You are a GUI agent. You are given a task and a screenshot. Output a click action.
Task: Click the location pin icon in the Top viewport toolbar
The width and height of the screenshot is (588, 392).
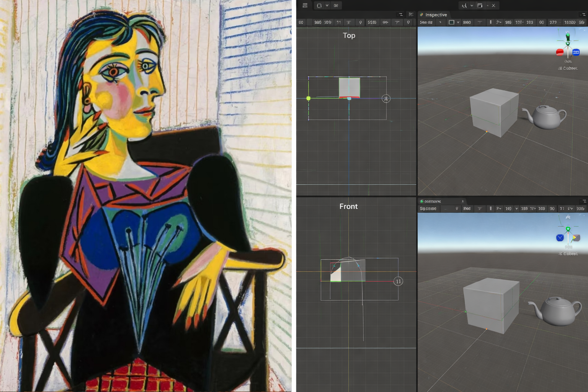(360, 22)
